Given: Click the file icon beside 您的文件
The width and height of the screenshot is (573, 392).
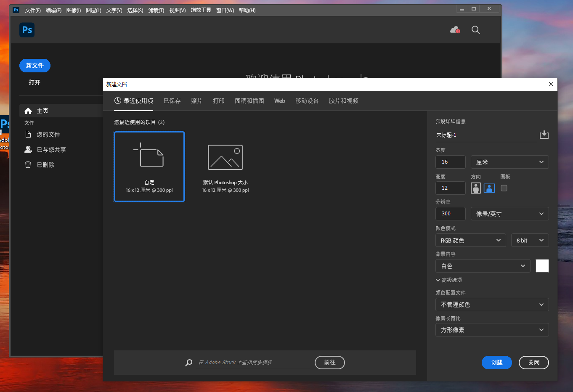Looking at the screenshot, I should [x=28, y=134].
